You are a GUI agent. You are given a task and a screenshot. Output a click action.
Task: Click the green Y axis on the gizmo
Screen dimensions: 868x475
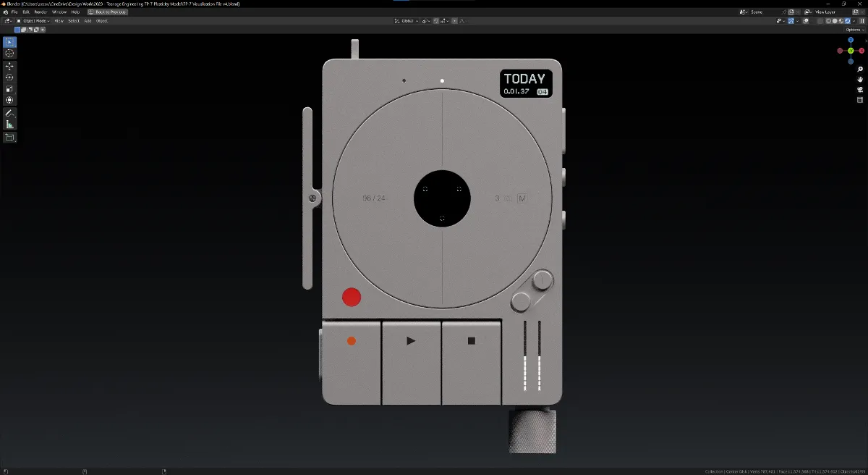851,51
